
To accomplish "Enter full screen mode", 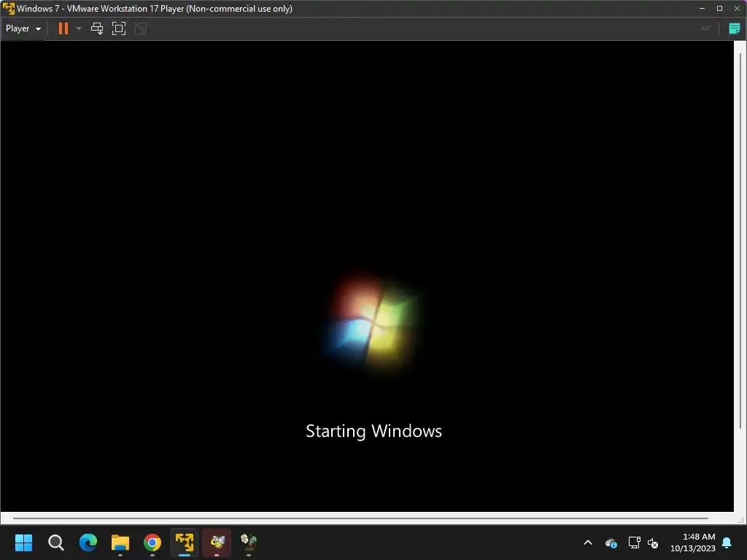I will point(119,28).
